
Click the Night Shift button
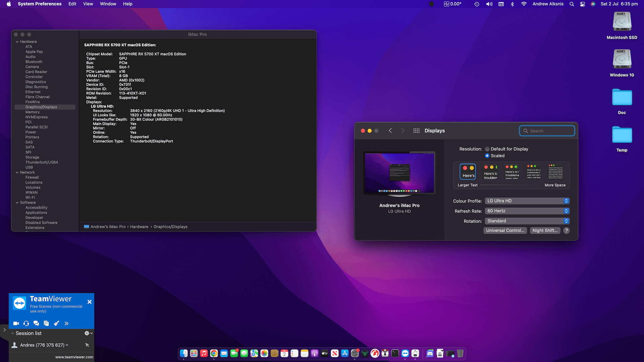(545, 230)
